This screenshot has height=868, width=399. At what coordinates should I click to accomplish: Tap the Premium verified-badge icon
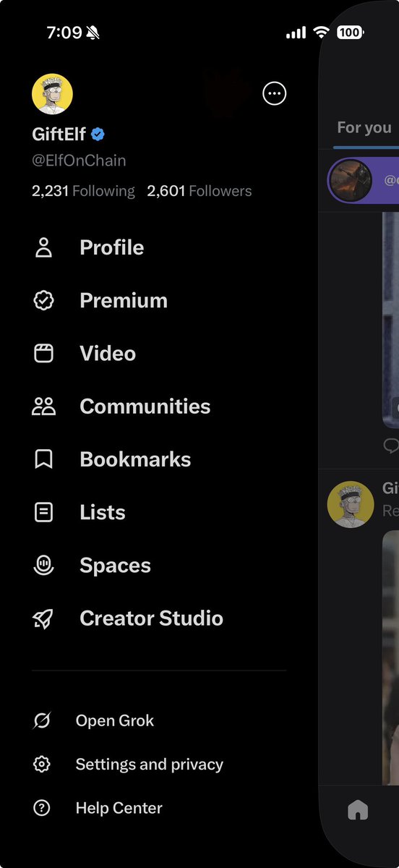tap(44, 300)
